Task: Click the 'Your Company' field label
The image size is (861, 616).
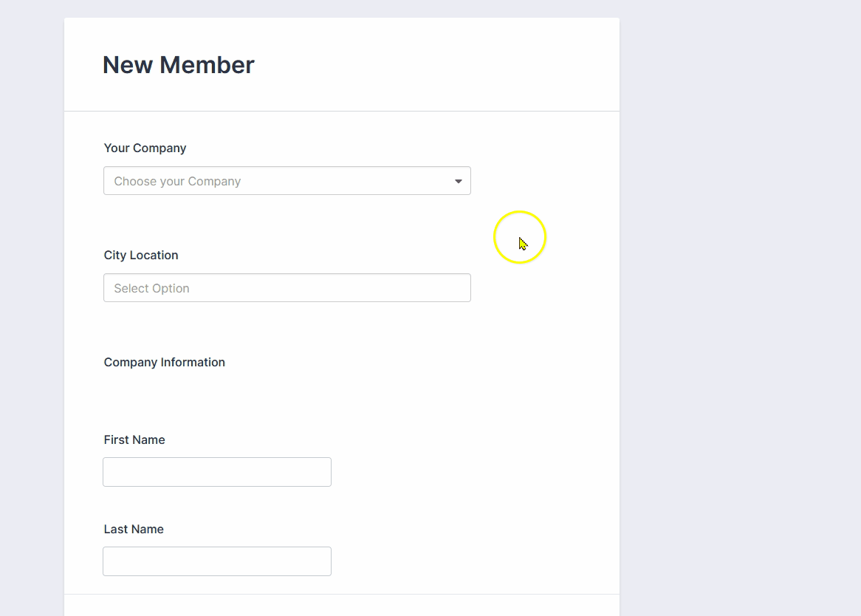Action: 145,148
